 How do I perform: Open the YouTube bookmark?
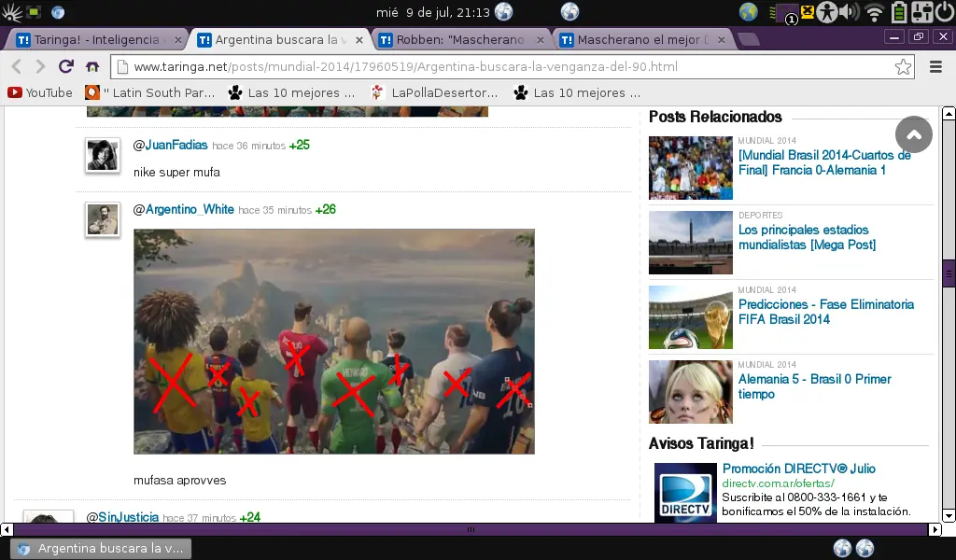(x=40, y=92)
